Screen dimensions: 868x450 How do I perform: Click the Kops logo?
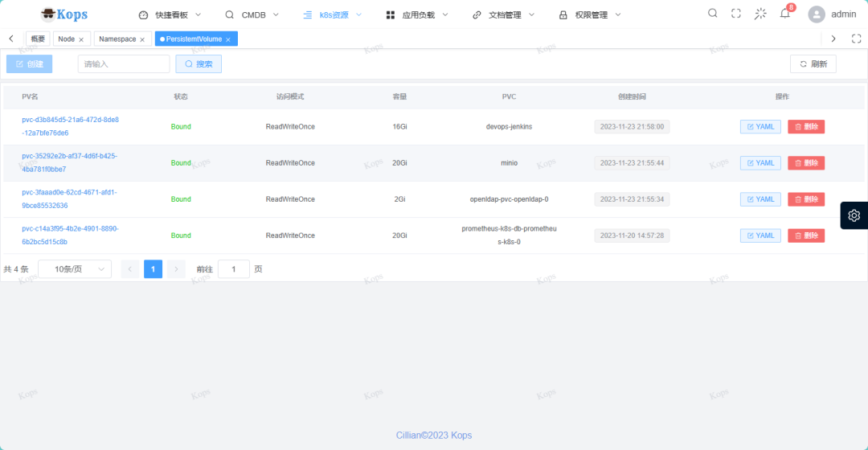point(64,14)
